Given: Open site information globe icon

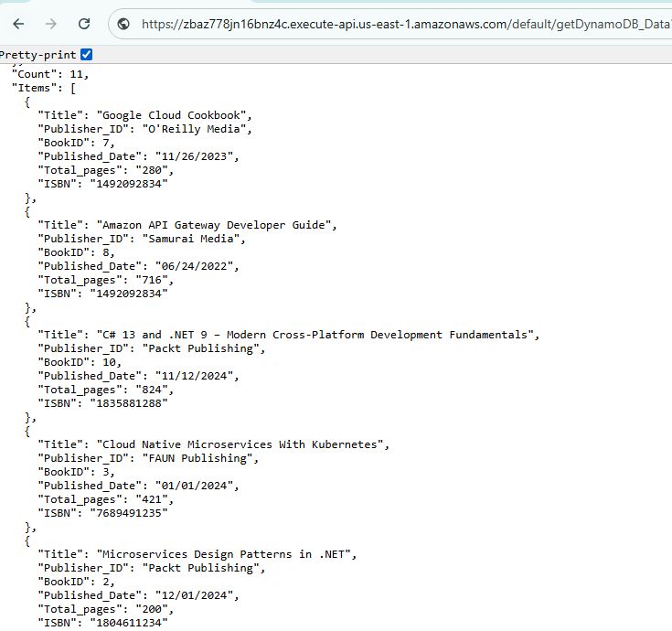Looking at the screenshot, I should 123,24.
